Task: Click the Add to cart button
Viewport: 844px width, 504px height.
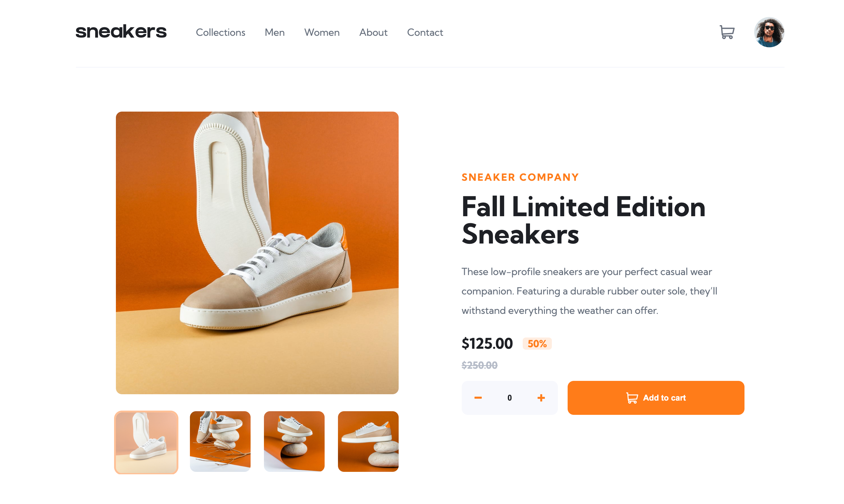Action: pyautogui.click(x=655, y=398)
